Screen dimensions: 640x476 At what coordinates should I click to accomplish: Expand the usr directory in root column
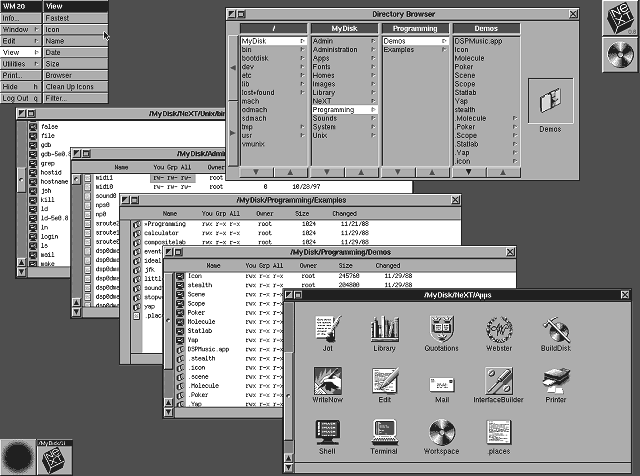[x=302, y=135]
